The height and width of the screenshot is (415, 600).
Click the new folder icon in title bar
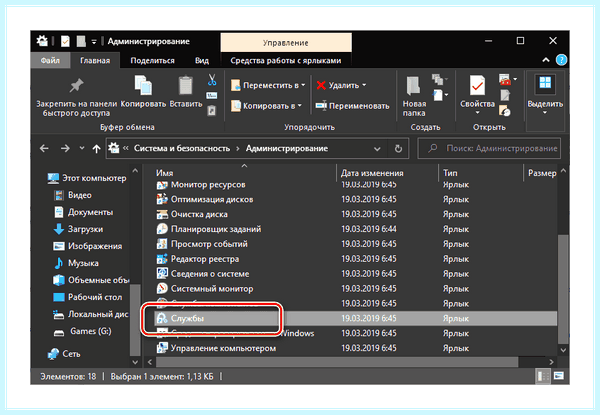pos(81,41)
